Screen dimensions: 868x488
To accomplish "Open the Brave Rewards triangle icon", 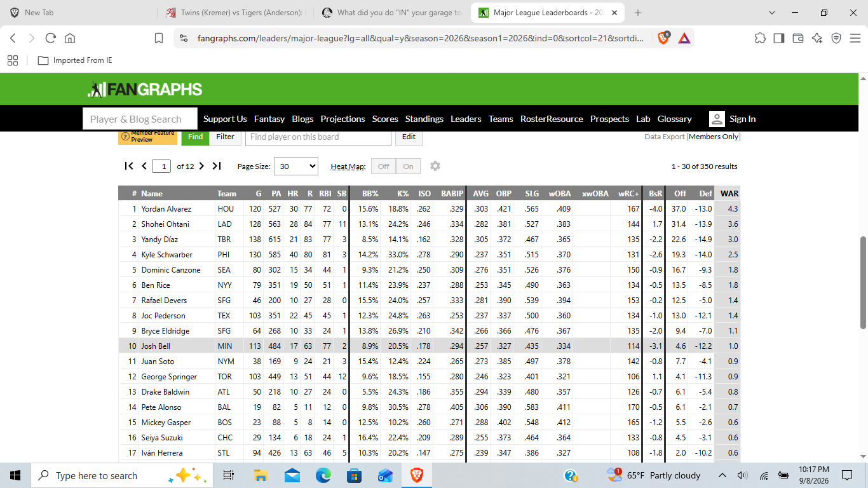I will point(684,38).
